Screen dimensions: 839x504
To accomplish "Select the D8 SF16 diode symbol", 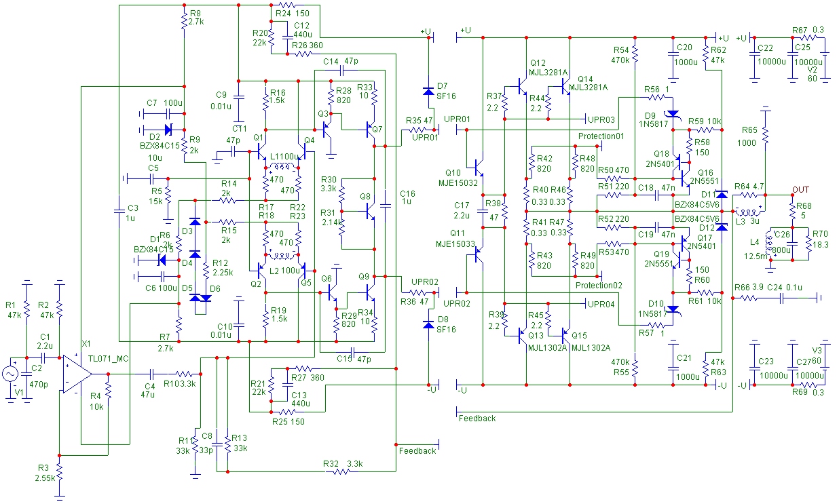I will coord(428,324).
